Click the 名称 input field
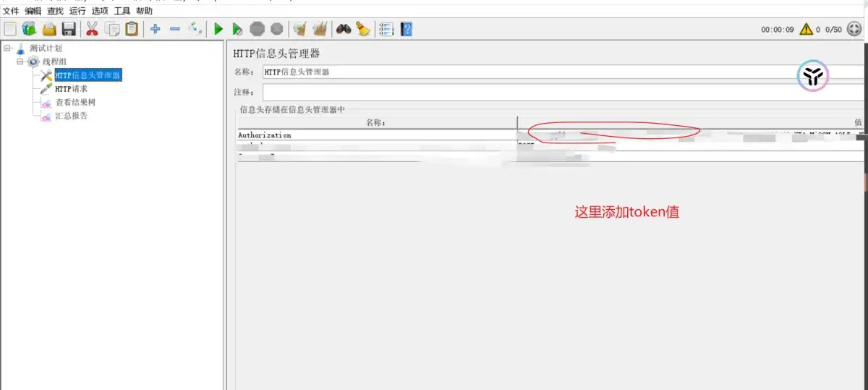Screen dimensions: 868x390 tap(563, 72)
